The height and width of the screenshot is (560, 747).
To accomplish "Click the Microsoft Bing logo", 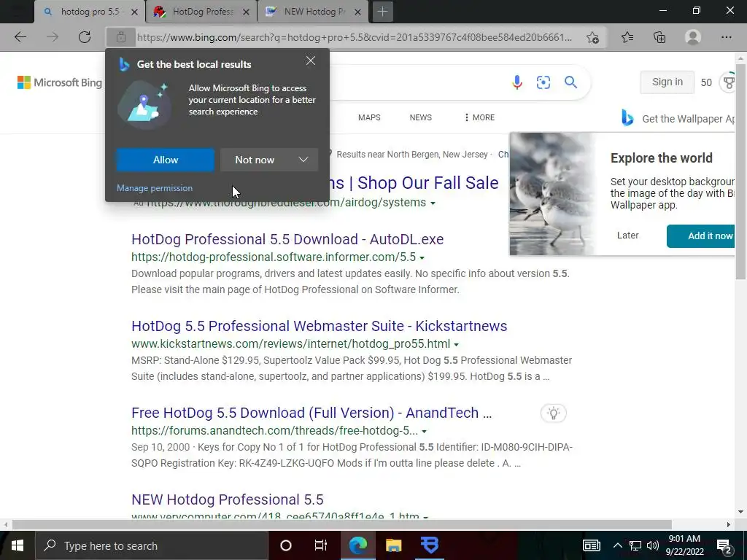I will point(60,82).
